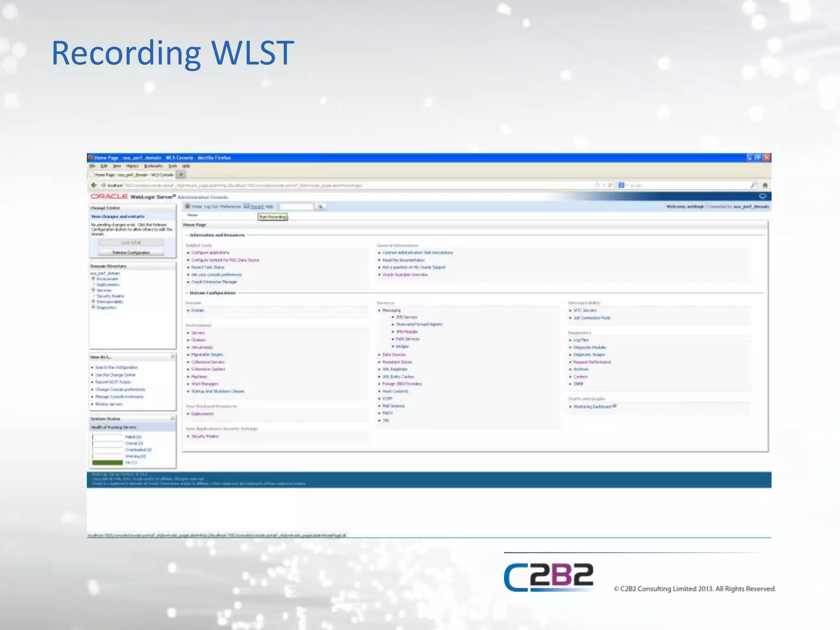The height and width of the screenshot is (630, 840).
Task: Click the View changes and restarts link
Action: point(118,216)
